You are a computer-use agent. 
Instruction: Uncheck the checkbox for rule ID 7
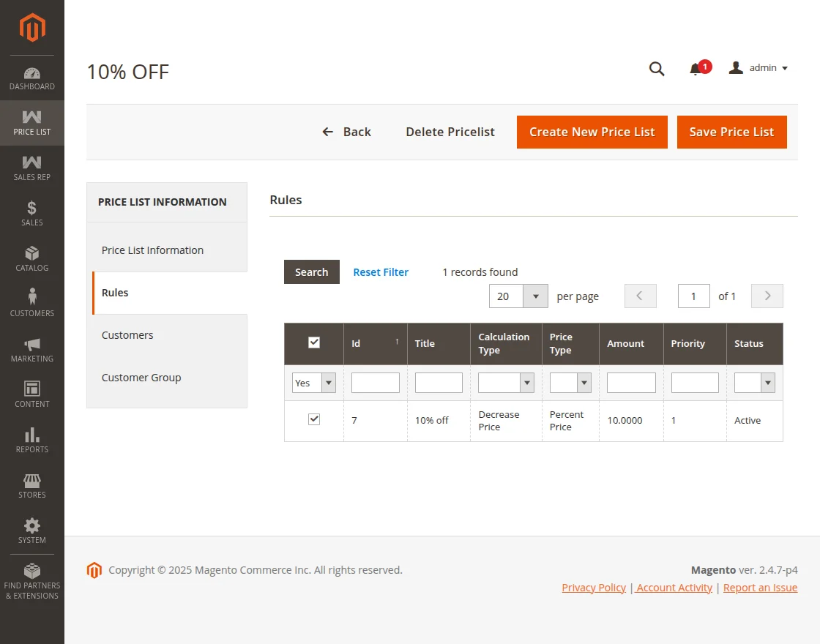(x=314, y=419)
